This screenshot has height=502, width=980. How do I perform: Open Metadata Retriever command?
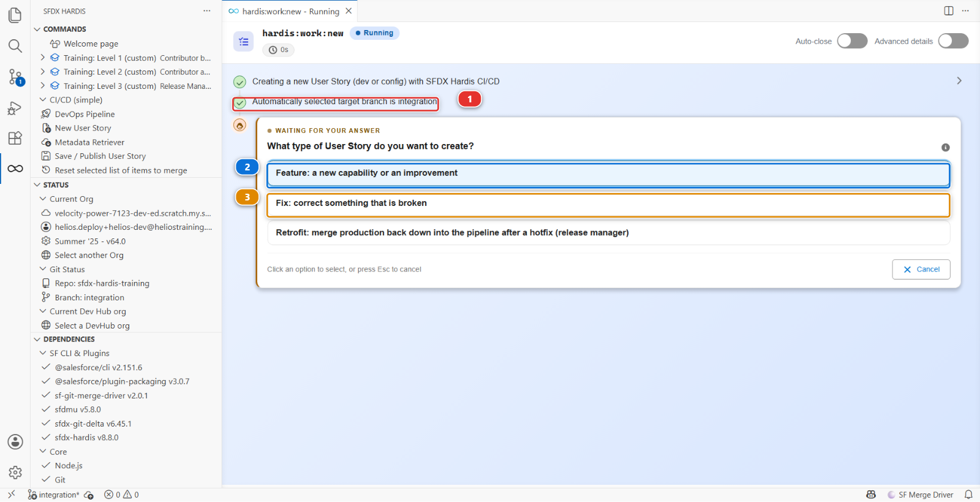(x=89, y=142)
